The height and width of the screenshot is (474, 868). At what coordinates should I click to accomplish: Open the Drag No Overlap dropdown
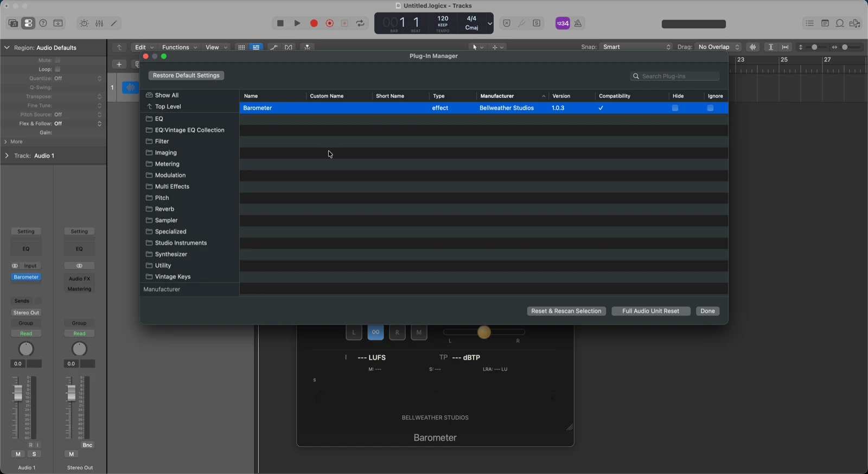pos(718,47)
